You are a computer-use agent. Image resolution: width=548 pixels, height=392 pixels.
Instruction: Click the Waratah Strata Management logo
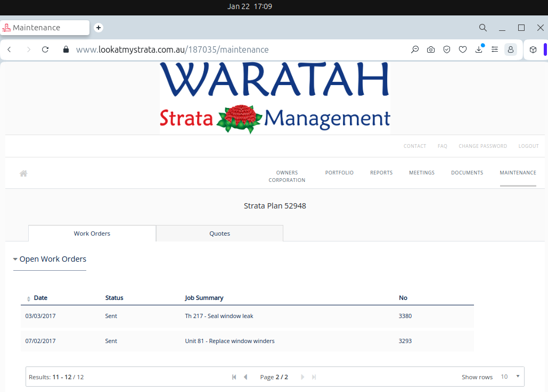275,98
